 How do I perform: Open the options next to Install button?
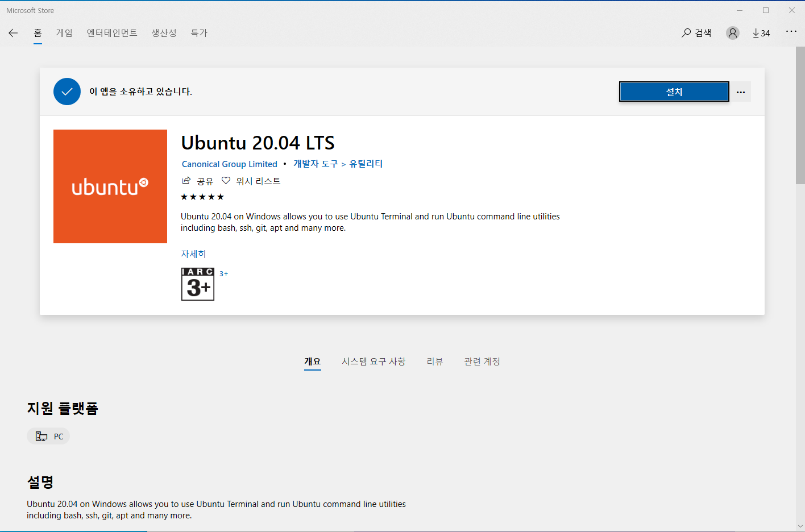pyautogui.click(x=741, y=92)
